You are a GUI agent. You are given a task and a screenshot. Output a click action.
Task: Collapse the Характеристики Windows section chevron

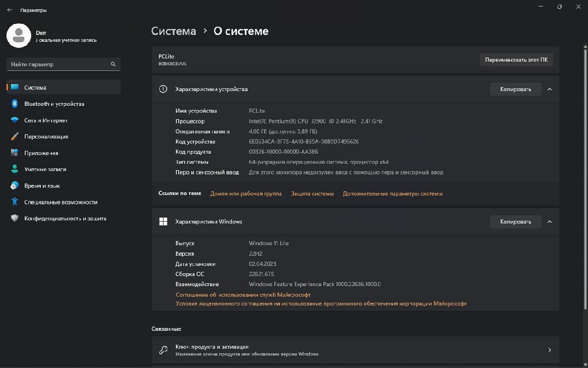click(x=549, y=222)
